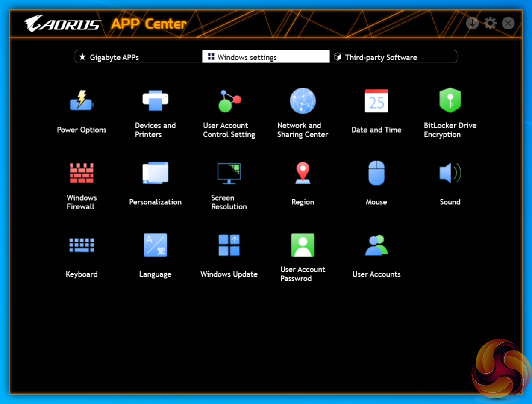Open User Accounts people icon
Image resolution: width=532 pixels, height=404 pixels.
[376, 245]
